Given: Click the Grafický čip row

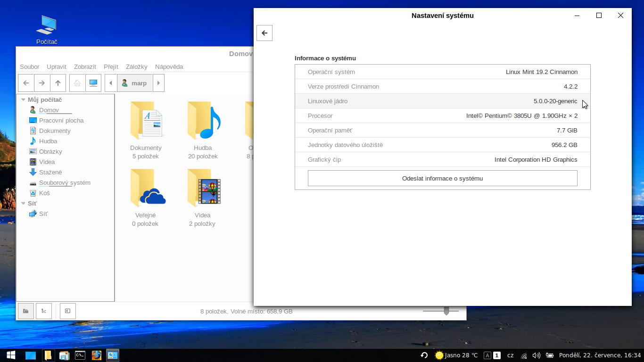Looking at the screenshot, I should (442, 160).
